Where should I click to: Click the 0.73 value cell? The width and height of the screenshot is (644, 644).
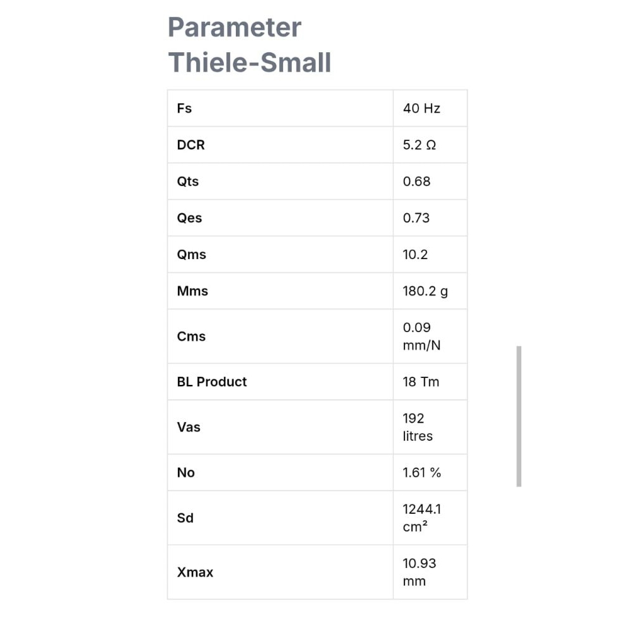coord(416,218)
